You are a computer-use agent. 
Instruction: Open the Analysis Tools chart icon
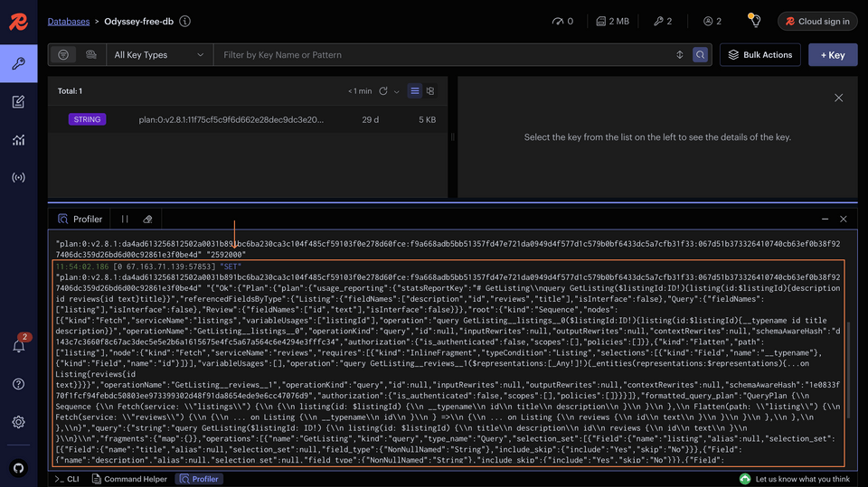18,140
